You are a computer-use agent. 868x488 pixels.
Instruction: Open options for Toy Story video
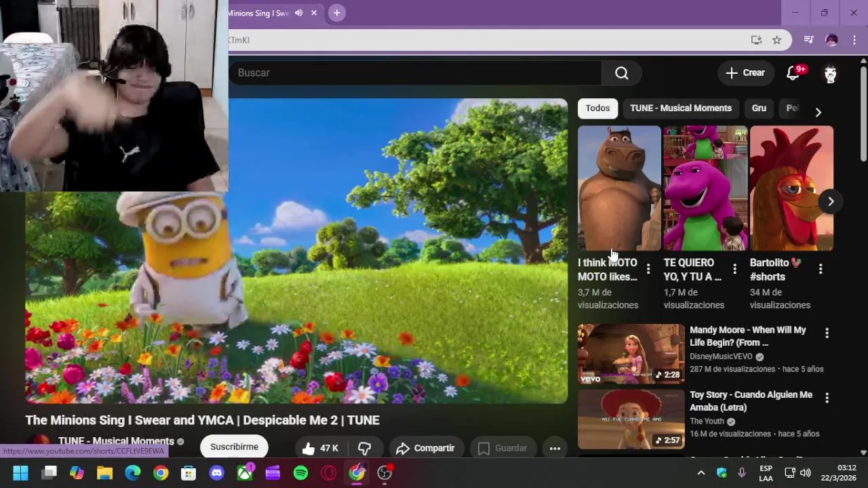[x=827, y=398]
